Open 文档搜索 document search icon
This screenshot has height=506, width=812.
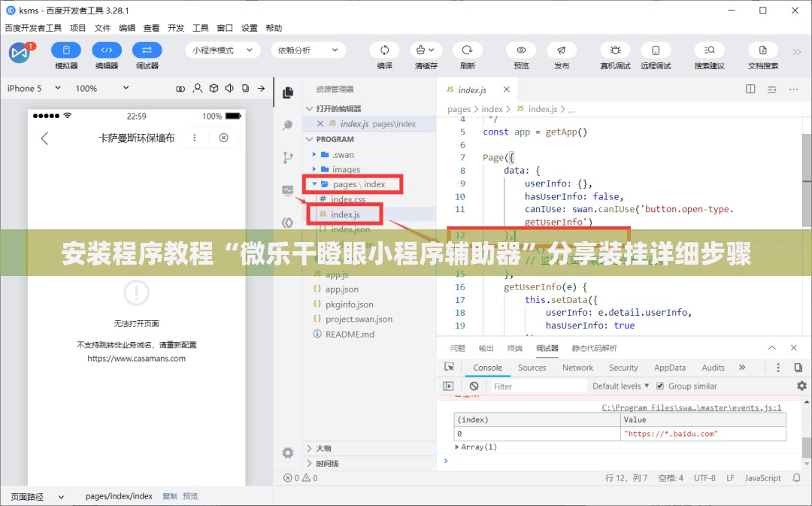click(763, 50)
